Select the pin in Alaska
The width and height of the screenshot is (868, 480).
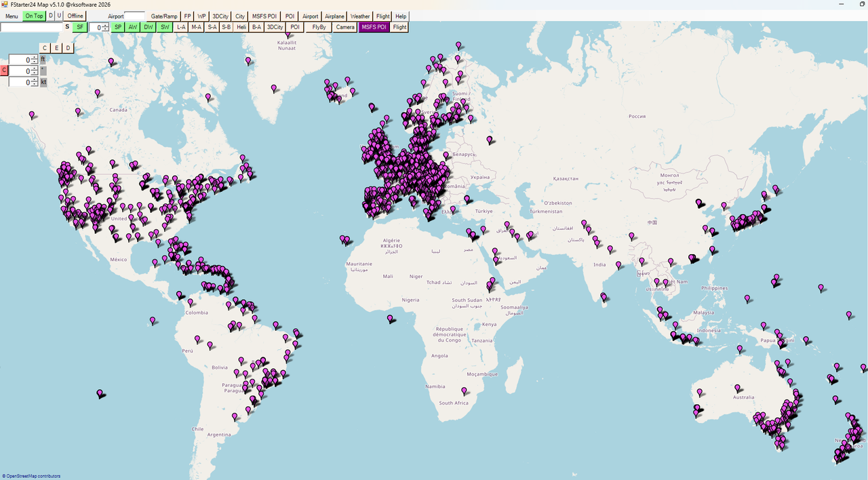pyautogui.click(x=31, y=115)
